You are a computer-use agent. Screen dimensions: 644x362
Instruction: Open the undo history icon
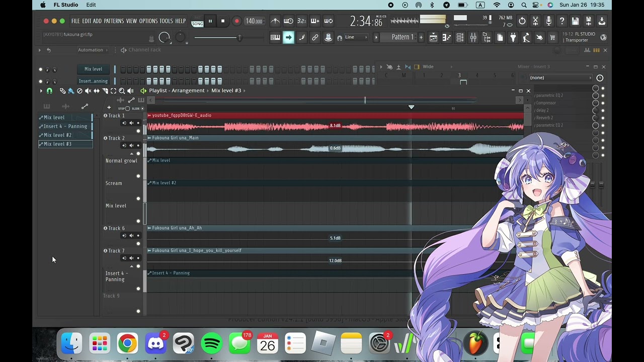pyautogui.click(x=522, y=21)
